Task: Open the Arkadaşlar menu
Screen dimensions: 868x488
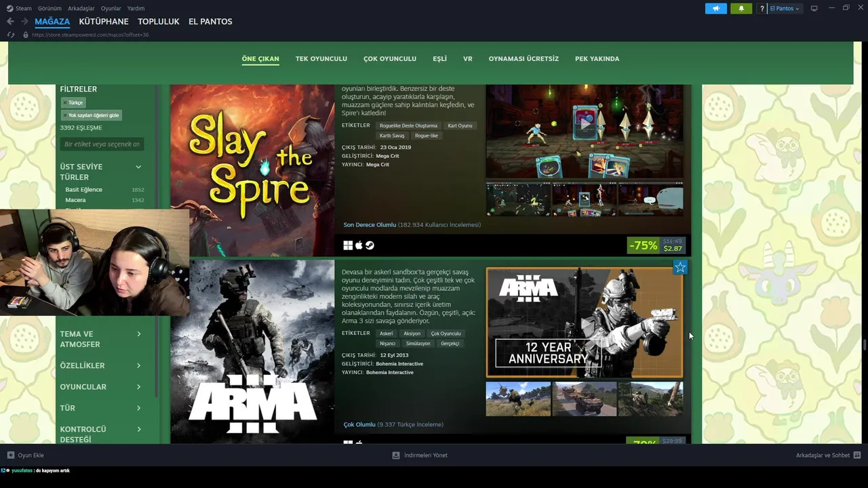Action: (x=81, y=8)
